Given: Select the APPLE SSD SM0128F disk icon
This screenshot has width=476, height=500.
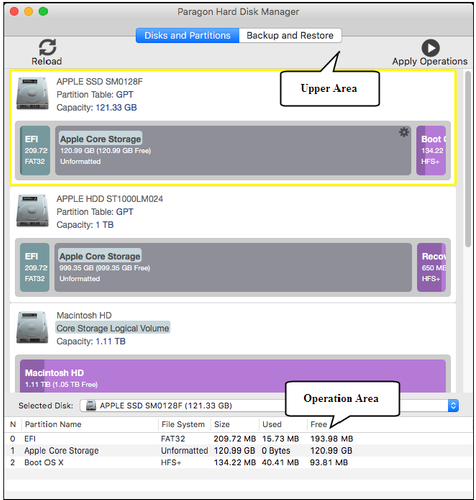Looking at the screenshot, I should pyautogui.click(x=32, y=94).
